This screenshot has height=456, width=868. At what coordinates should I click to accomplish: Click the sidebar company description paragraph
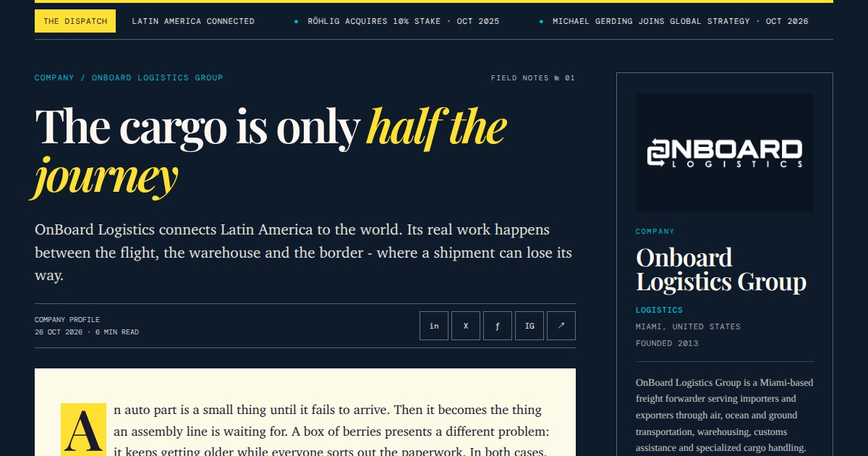(723, 415)
